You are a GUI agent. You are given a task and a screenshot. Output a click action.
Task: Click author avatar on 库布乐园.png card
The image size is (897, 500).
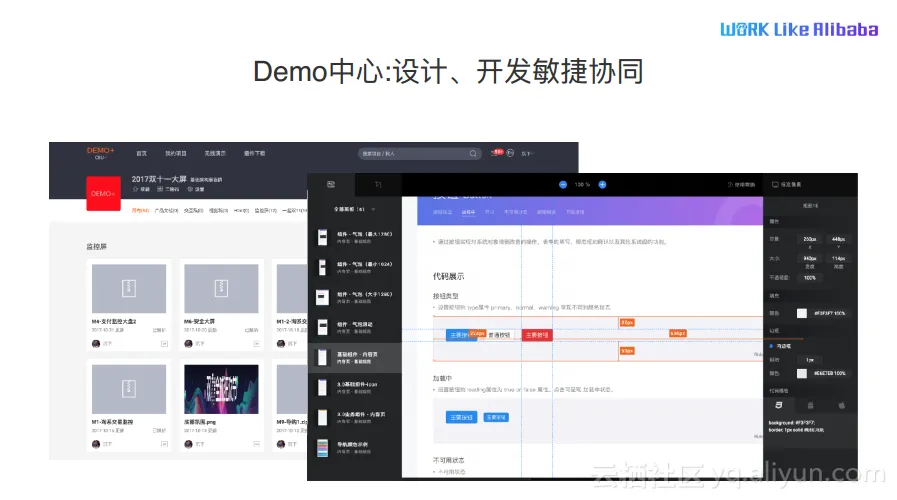point(188,444)
